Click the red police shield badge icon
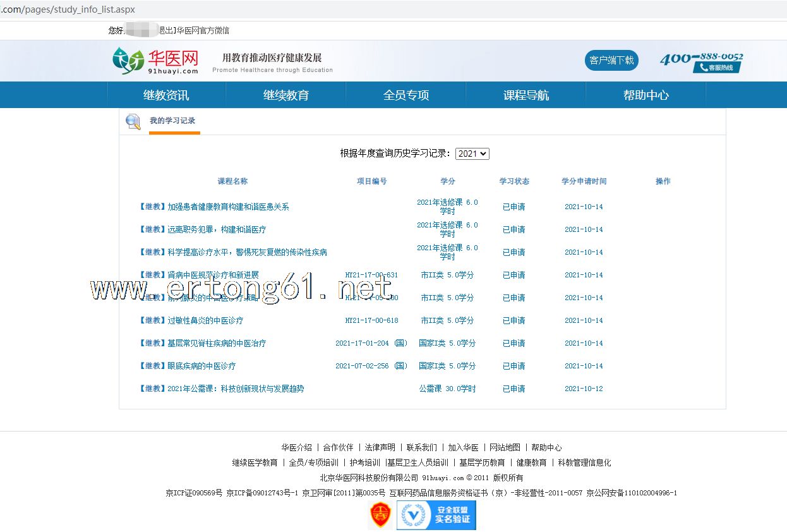Image resolution: width=787 pixels, height=532 pixels. tap(380, 515)
